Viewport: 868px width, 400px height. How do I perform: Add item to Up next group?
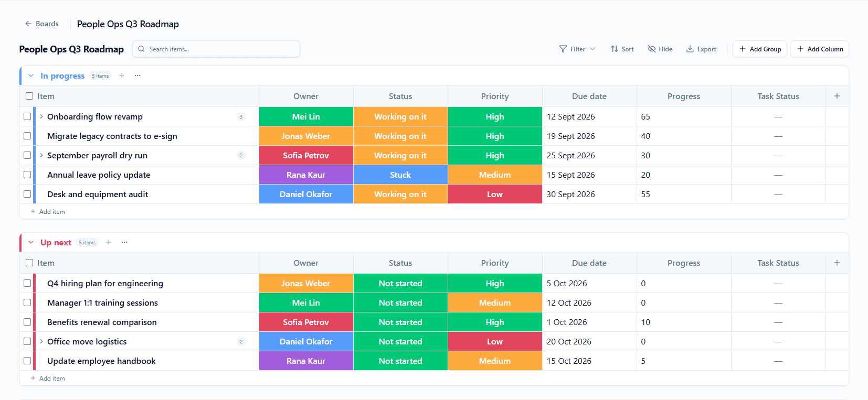[x=48, y=379]
